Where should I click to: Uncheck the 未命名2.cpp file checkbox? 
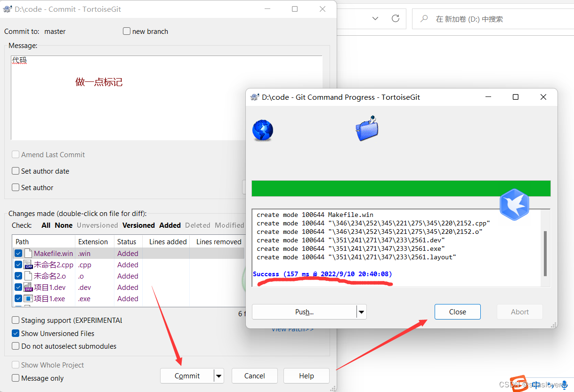point(18,264)
